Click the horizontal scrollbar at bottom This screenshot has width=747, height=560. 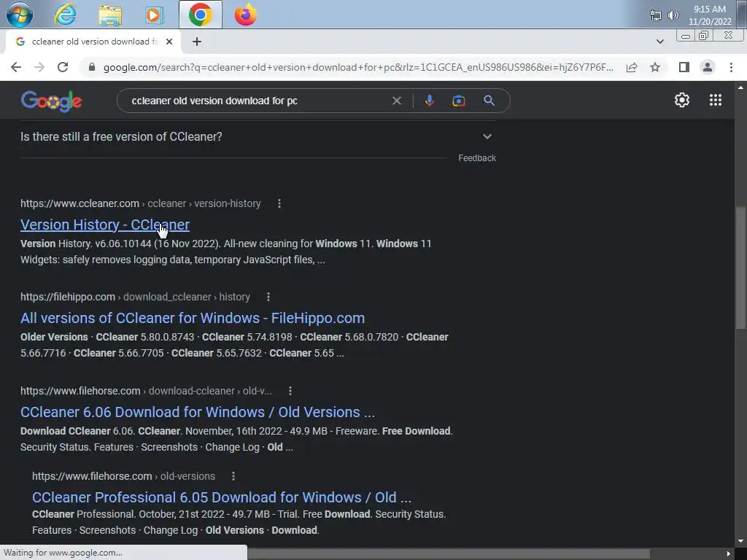coord(448,554)
